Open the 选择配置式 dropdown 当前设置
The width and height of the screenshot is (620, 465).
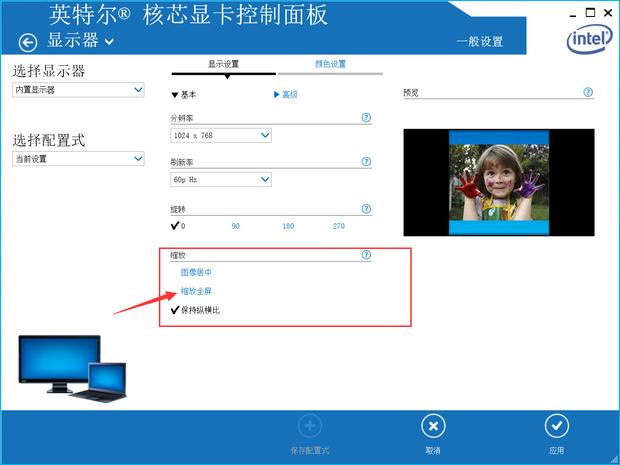pos(78,159)
